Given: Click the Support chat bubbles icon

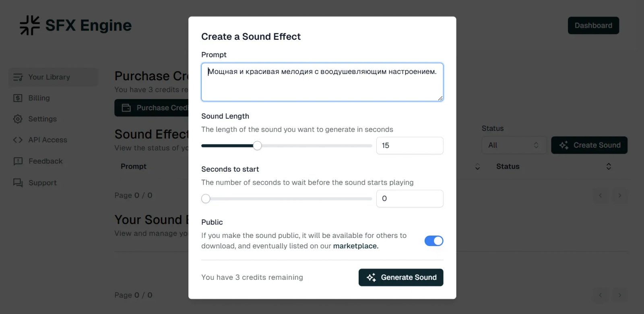Looking at the screenshot, I should 18,183.
